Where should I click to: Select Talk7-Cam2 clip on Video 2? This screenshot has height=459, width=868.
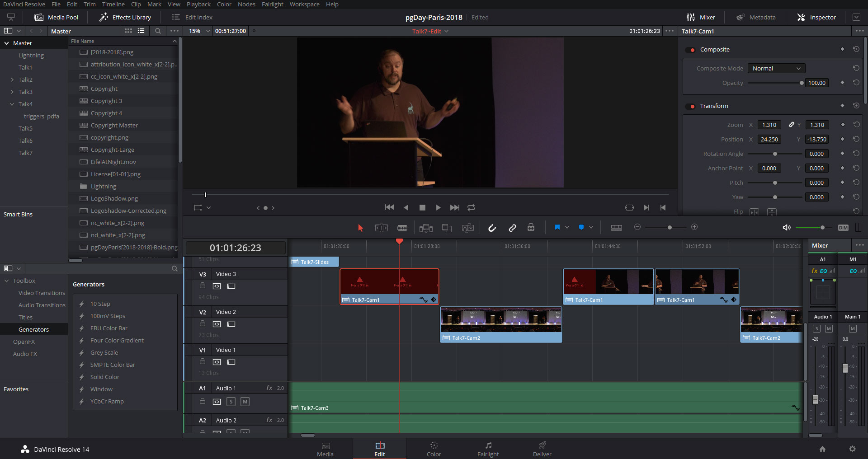point(501,325)
